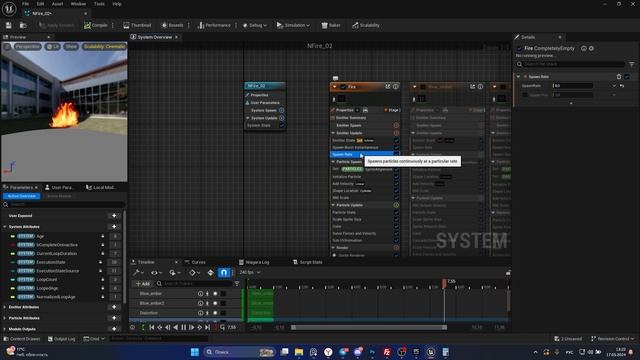Jump to timeline start
Viewport: 640px width, 360px height.
pyautogui.click(x=152, y=327)
